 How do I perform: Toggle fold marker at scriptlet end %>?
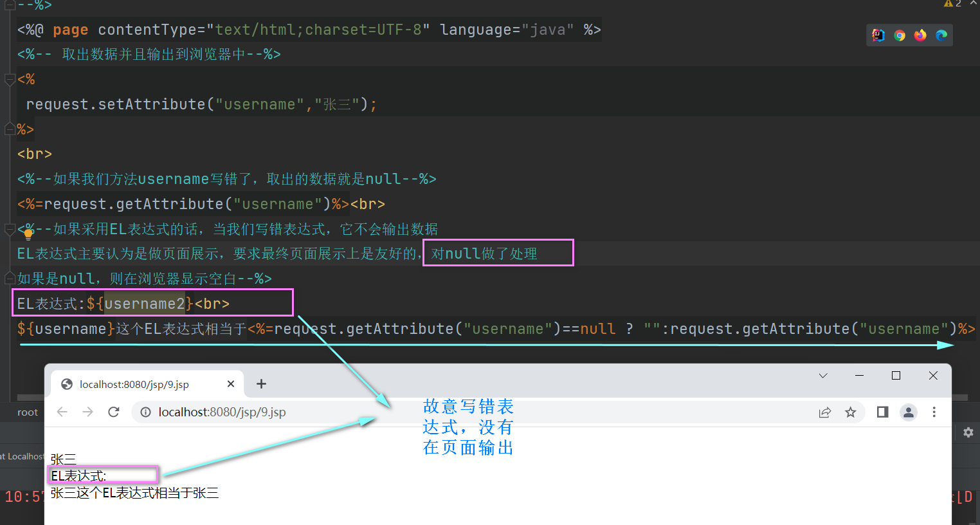tap(9, 129)
